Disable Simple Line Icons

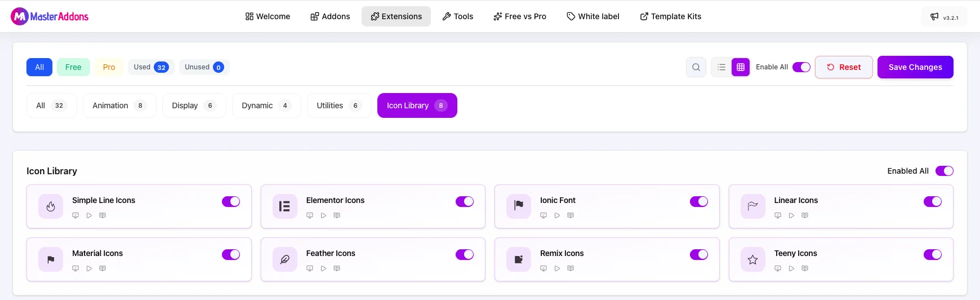[231, 201]
